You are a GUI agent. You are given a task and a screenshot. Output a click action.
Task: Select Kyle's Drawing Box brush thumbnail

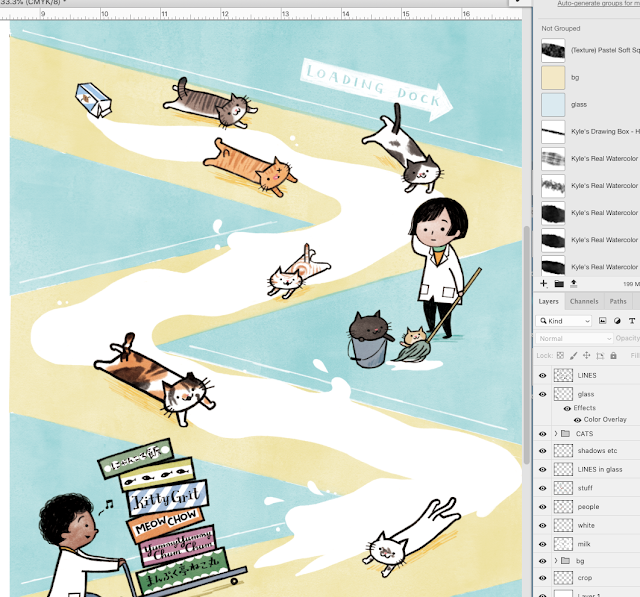(x=553, y=131)
